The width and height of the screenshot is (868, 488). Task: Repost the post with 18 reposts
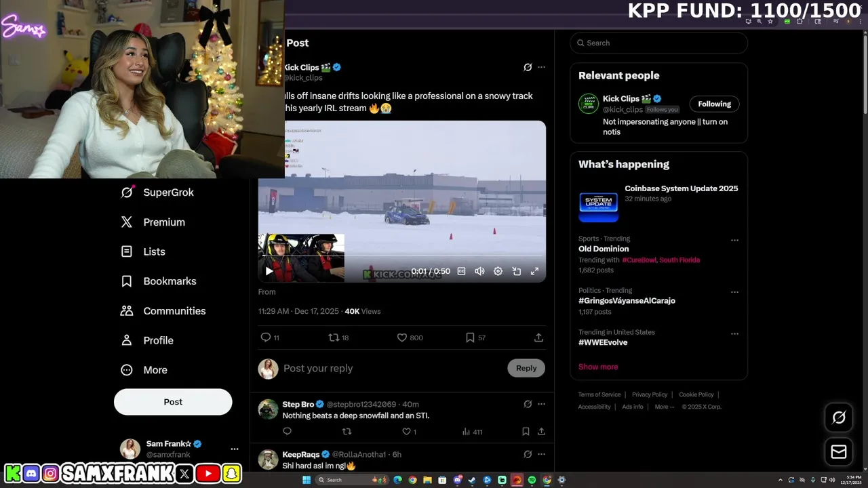pyautogui.click(x=338, y=338)
